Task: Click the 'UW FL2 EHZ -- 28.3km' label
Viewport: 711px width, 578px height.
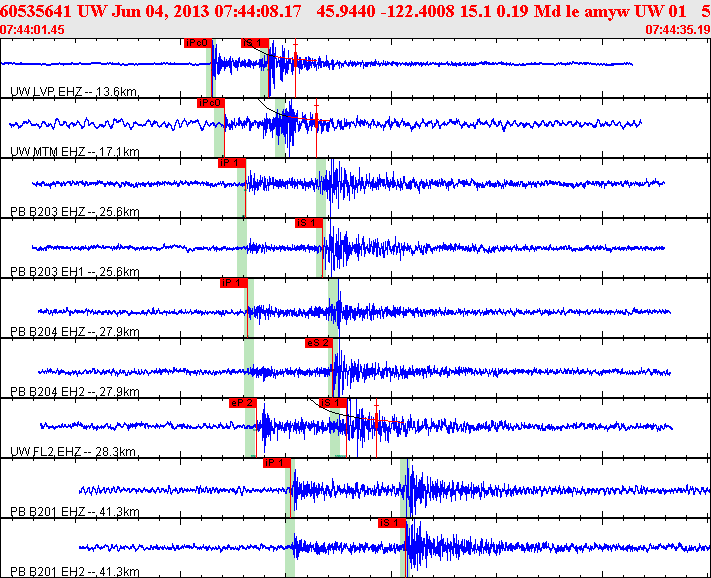Action: tap(73, 452)
